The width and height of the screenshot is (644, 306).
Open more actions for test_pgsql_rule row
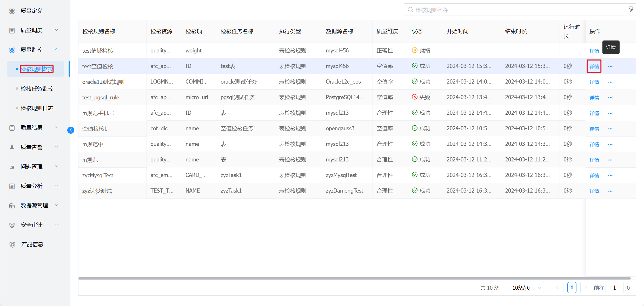pyautogui.click(x=610, y=98)
